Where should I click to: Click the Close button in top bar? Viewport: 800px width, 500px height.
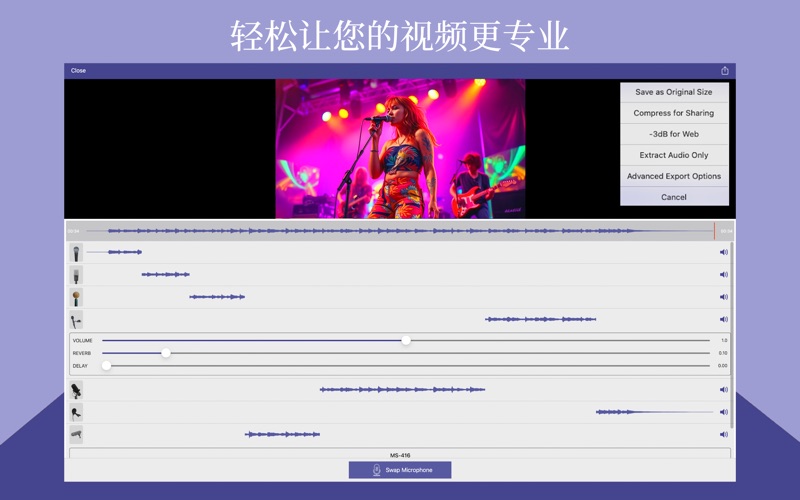(x=78, y=70)
